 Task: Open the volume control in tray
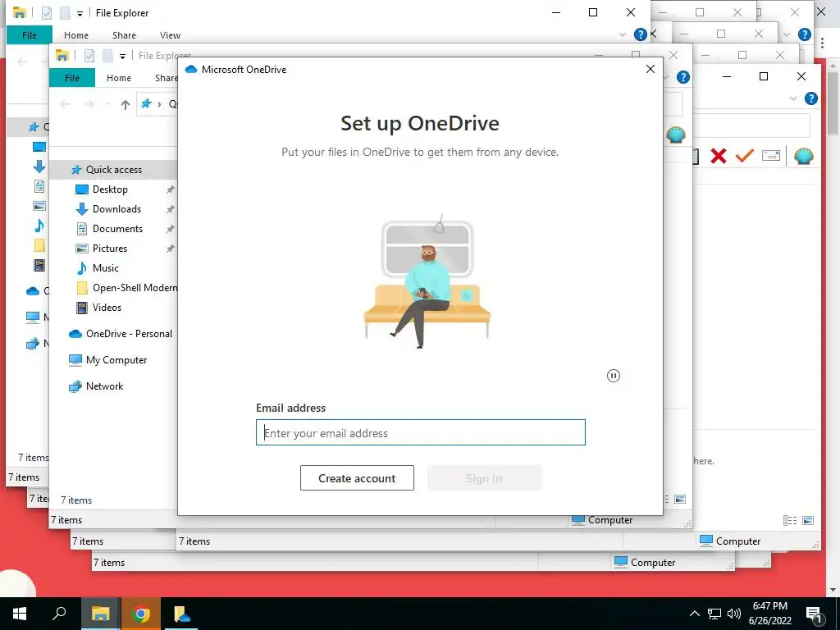(734, 614)
